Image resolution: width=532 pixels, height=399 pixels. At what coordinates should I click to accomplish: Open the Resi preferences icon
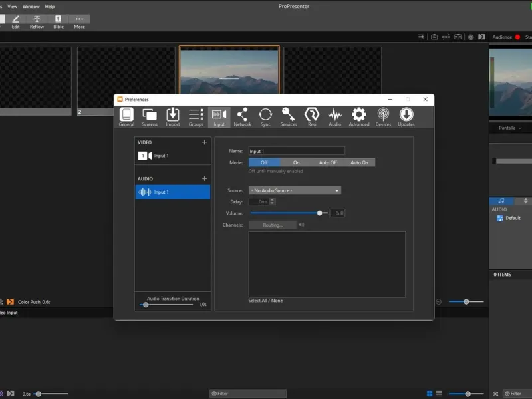click(x=312, y=118)
